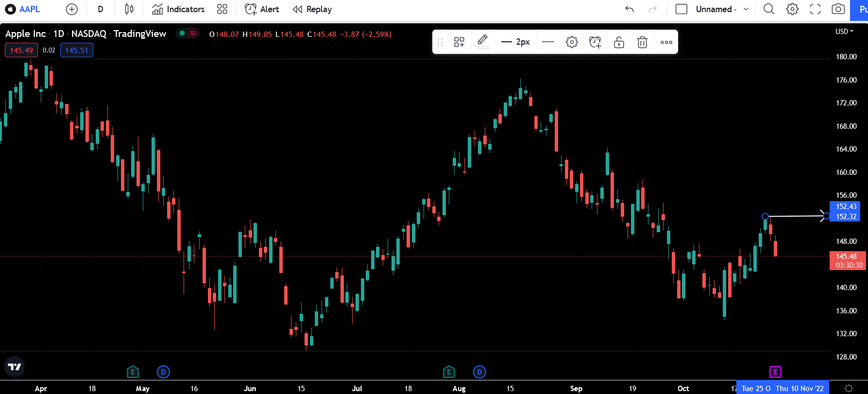The image size is (868, 394).
Task: Delete the drawing with trash icon
Action: (x=642, y=42)
